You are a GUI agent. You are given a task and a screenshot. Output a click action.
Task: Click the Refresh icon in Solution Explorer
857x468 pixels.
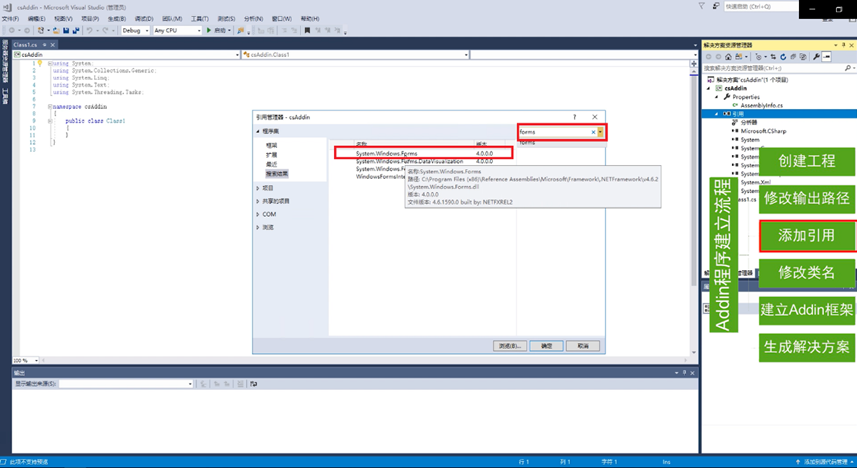pos(783,56)
